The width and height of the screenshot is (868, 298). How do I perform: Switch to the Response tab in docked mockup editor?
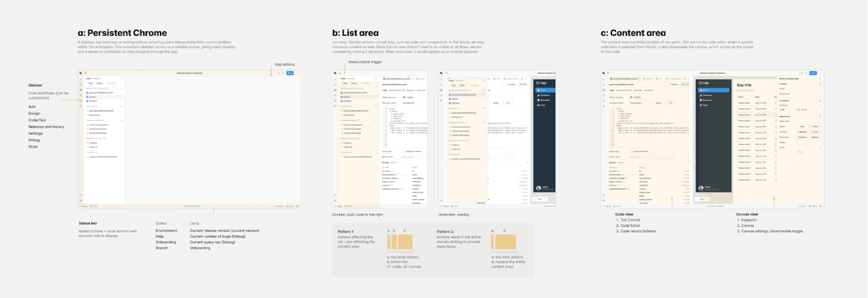tap(410, 91)
